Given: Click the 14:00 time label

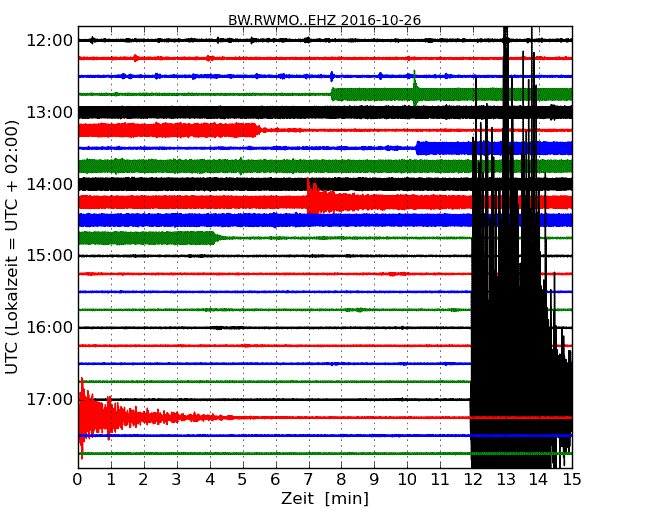Looking at the screenshot, I should point(49,184).
